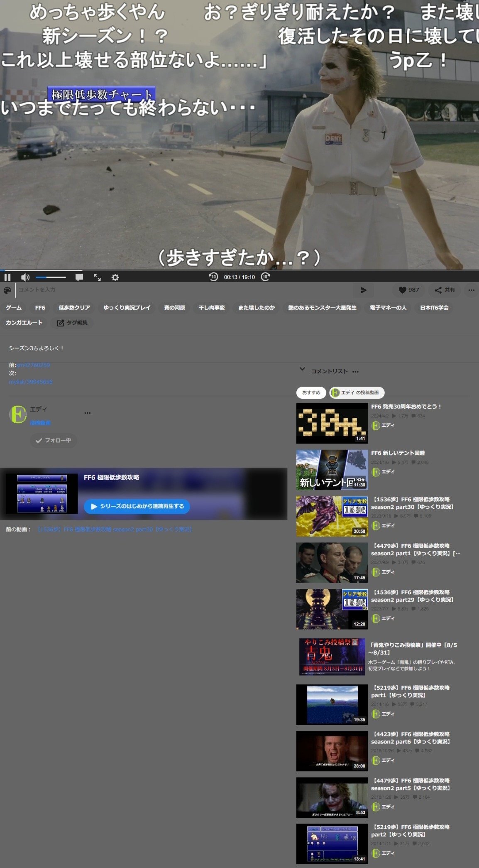Screen dimensions: 479x868
Task: Enter fullscreen with the expand arrows icon
Action: click(x=97, y=277)
